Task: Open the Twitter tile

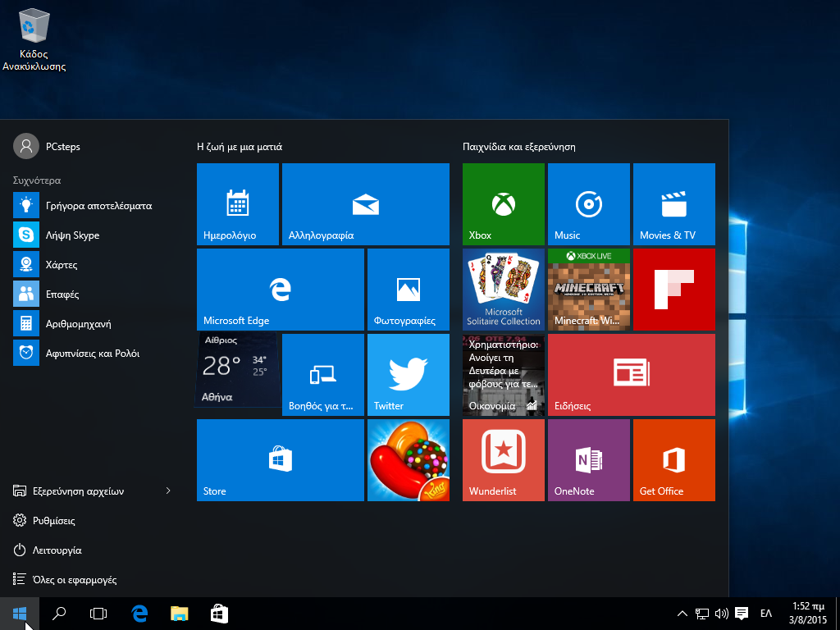Action: coord(408,374)
